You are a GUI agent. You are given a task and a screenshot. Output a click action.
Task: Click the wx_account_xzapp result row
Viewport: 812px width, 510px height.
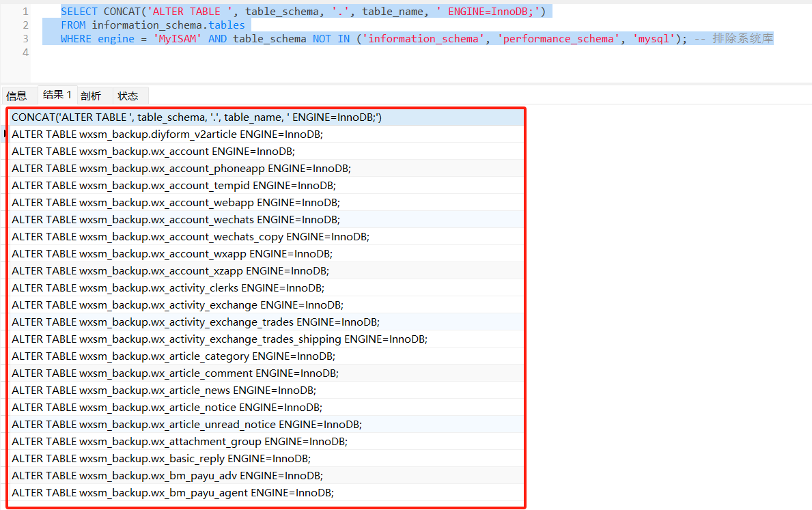pos(267,271)
